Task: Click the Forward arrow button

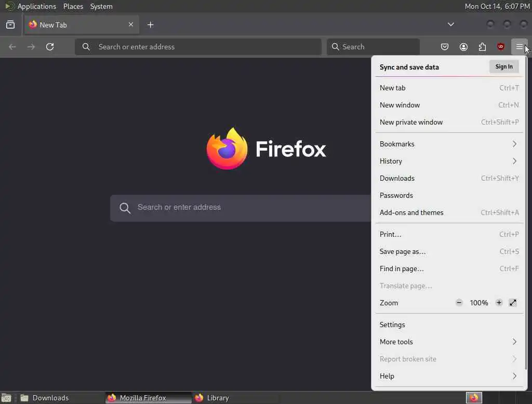Action: click(x=31, y=47)
